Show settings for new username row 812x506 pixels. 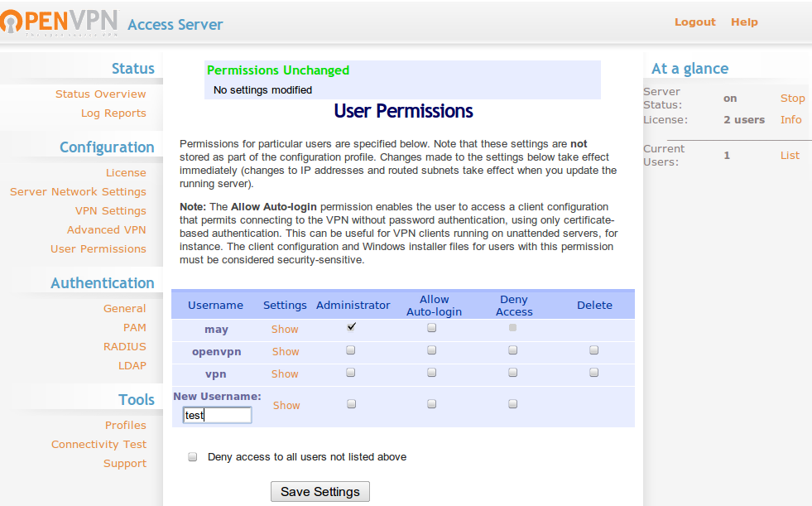(286, 406)
